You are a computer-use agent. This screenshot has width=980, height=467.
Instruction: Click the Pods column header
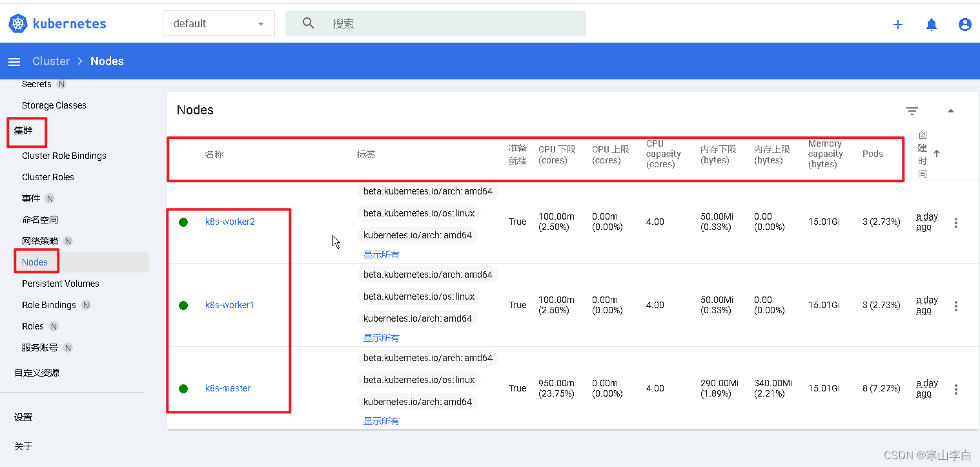873,154
